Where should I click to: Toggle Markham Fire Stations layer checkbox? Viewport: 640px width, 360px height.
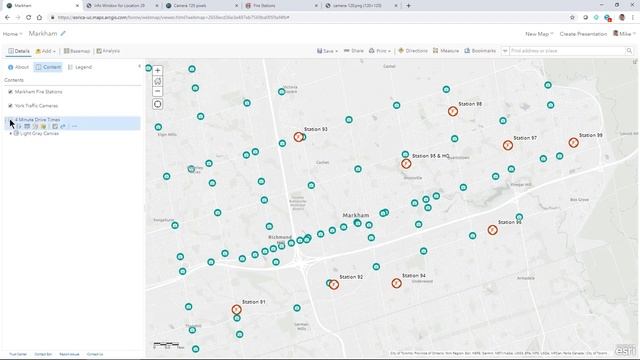click(x=10, y=92)
